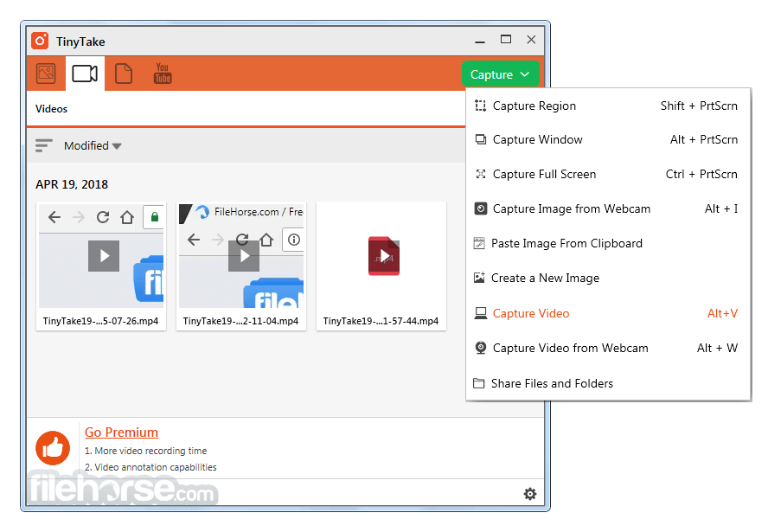Click the TinyTake19-...5-07-26.mp4 file name
Viewport: 768px width, 532px height.
tap(100, 321)
